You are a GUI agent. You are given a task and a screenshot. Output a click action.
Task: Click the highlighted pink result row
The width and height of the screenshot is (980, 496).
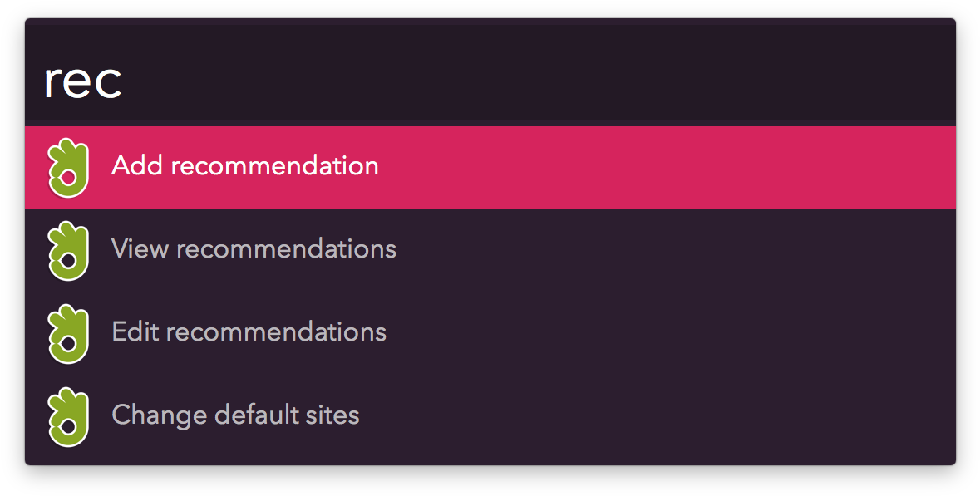pyautogui.click(x=582, y=167)
